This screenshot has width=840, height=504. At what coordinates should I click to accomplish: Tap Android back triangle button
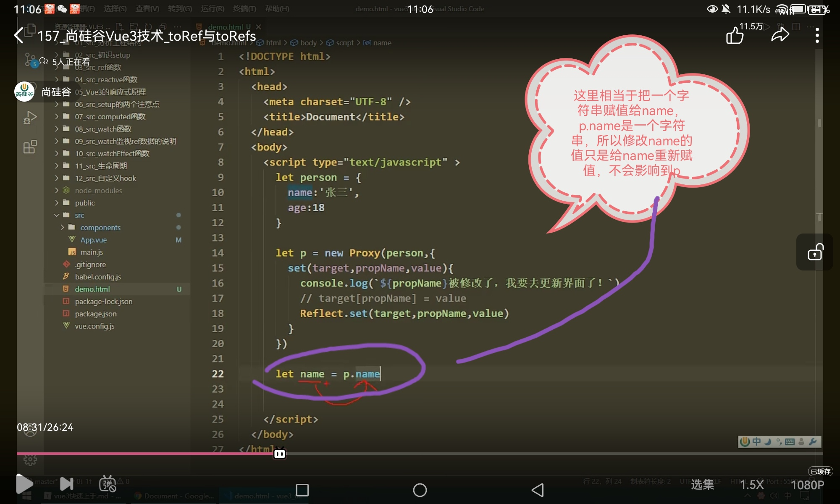538,490
